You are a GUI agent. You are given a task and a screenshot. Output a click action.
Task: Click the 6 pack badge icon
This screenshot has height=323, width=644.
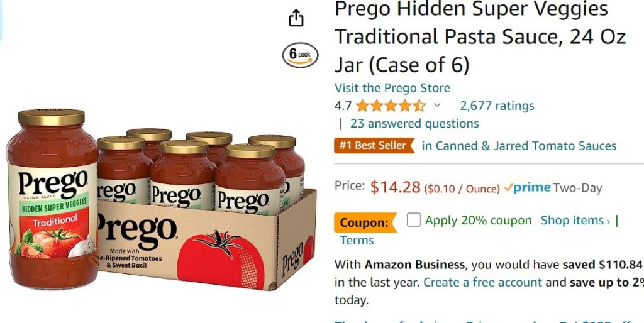click(300, 55)
